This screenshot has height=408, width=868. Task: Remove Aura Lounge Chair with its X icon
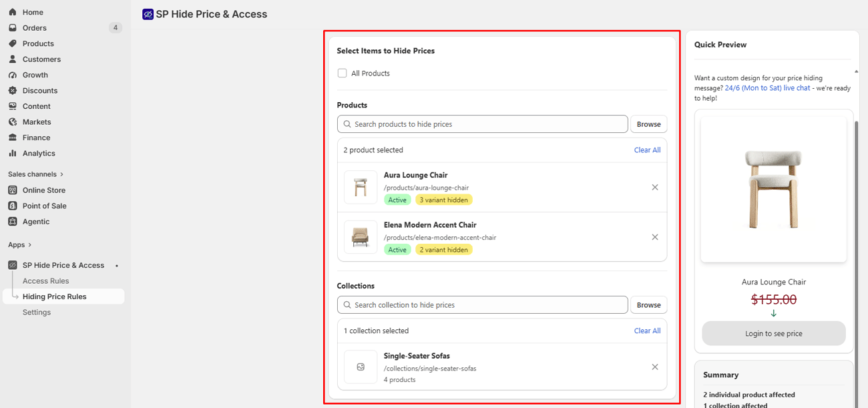coord(655,188)
